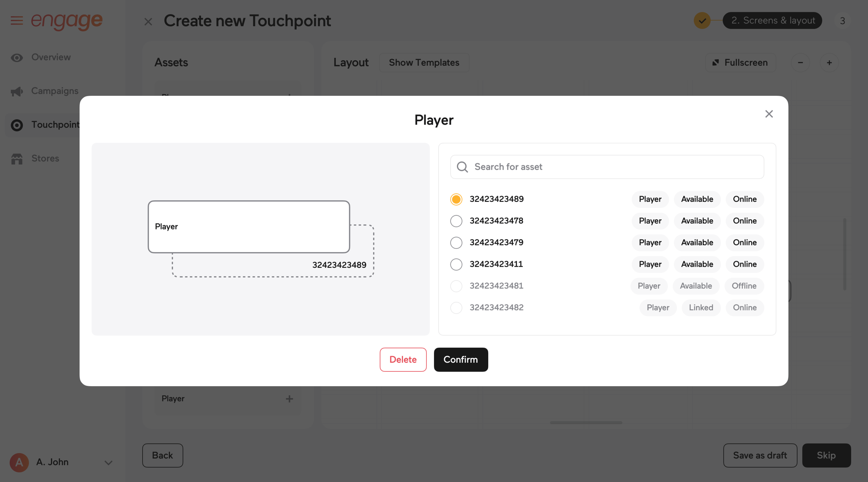This screenshot has height=482, width=868.
Task: Click the Player box in preview
Action: (x=249, y=227)
